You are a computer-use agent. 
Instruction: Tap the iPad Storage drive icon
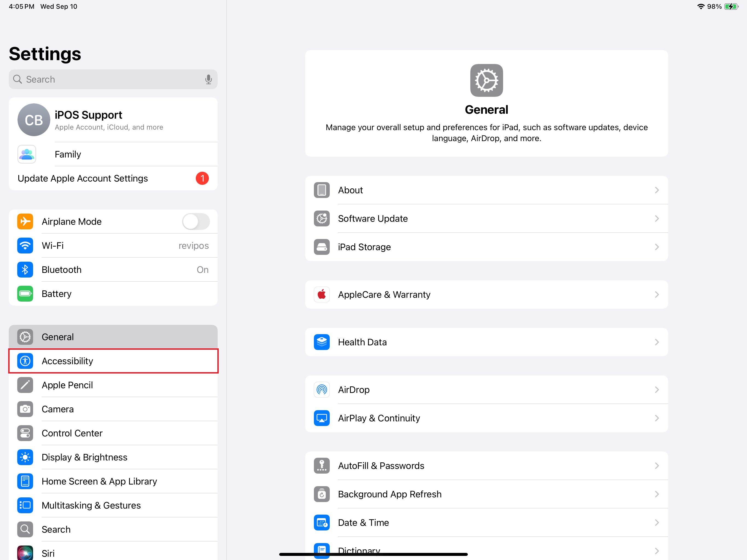[322, 247]
